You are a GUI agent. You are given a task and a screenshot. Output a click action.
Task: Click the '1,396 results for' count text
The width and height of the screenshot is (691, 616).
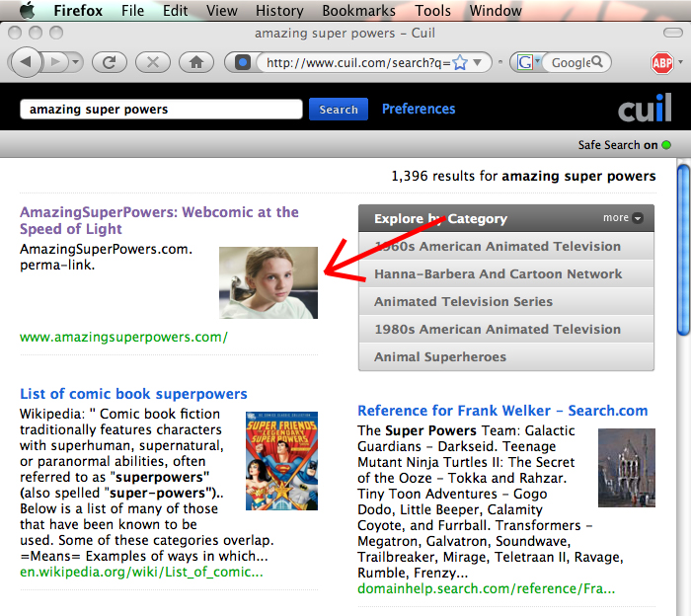444,176
